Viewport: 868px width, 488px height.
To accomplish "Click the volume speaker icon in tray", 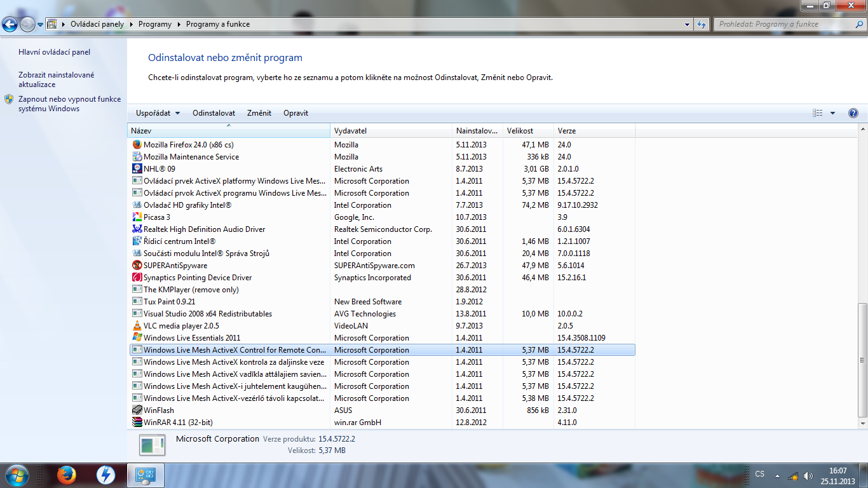I will [x=808, y=476].
